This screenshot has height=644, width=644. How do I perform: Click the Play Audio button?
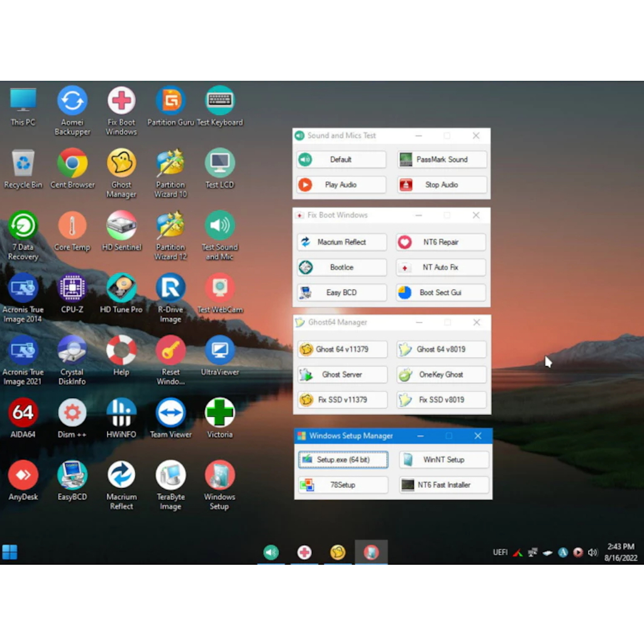click(x=341, y=184)
